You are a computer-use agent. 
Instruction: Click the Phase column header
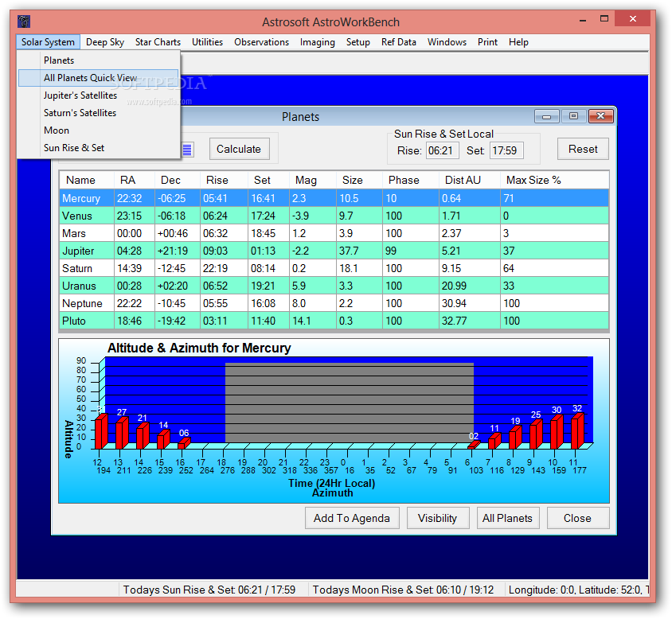[x=411, y=181]
